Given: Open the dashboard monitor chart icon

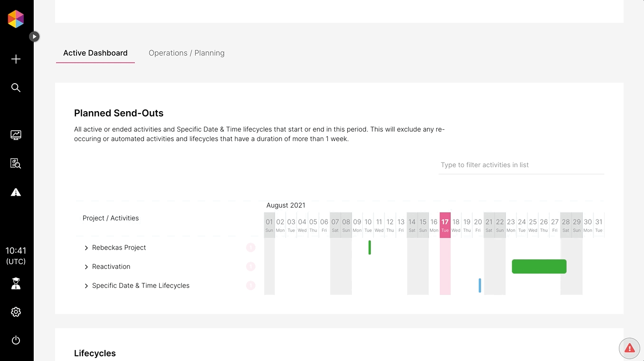Looking at the screenshot, I should [x=16, y=135].
